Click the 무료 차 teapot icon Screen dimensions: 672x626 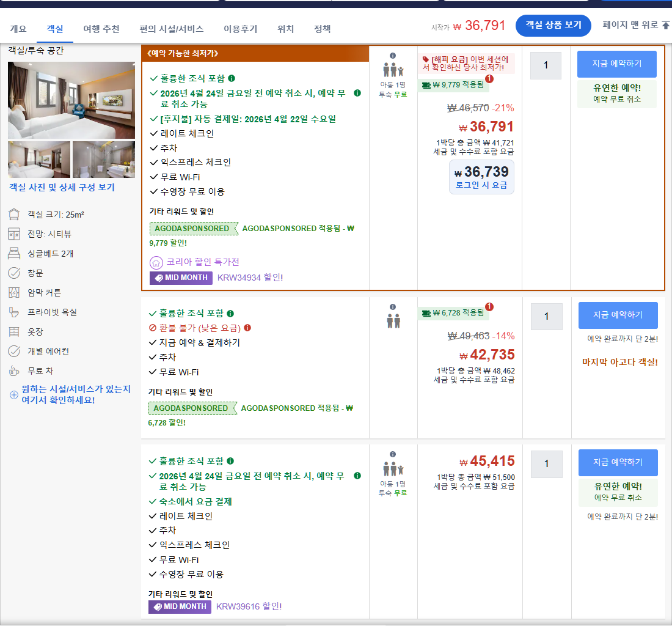pos(14,371)
